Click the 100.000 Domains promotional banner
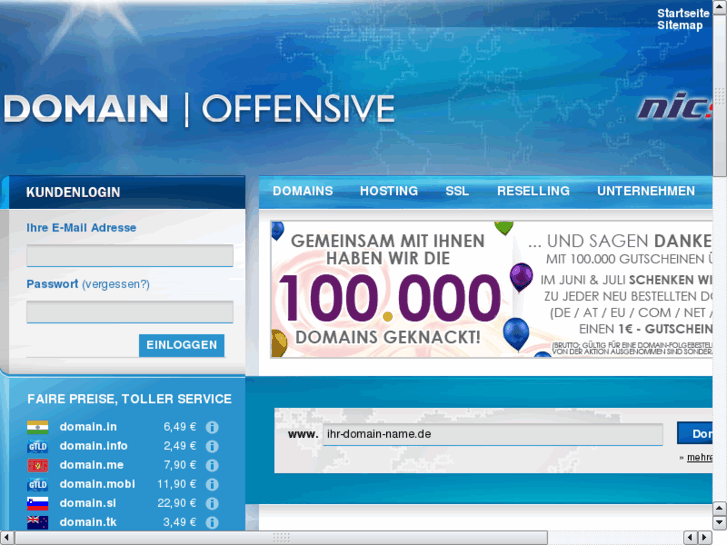The image size is (727, 545). (x=491, y=289)
